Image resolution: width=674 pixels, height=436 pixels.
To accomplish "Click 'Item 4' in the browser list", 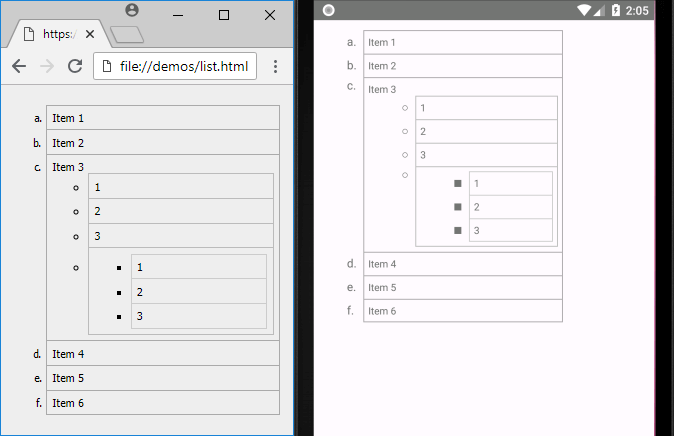I will (x=163, y=354).
